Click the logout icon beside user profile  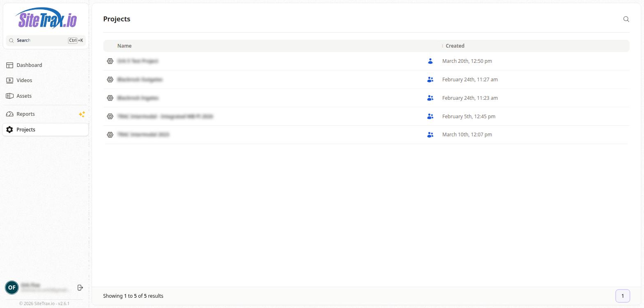(80, 287)
